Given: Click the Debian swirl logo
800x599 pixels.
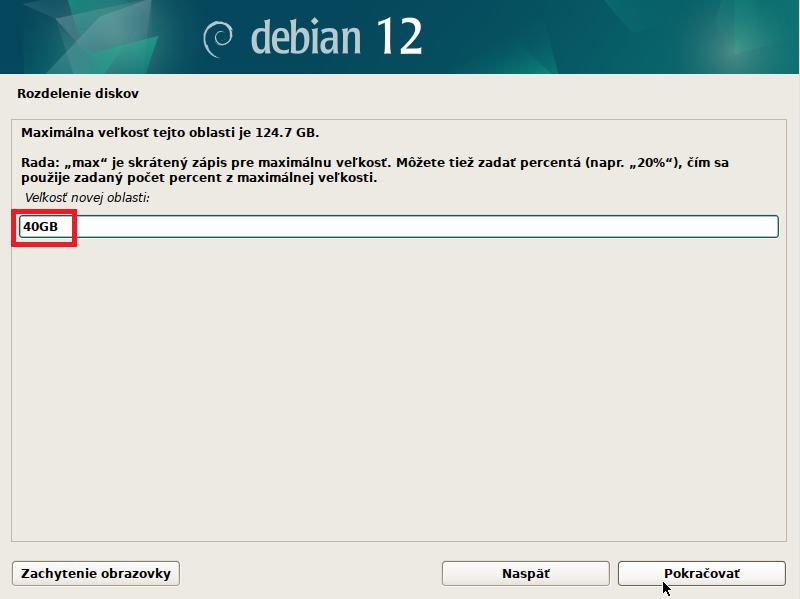Looking at the screenshot, I should (x=220, y=39).
